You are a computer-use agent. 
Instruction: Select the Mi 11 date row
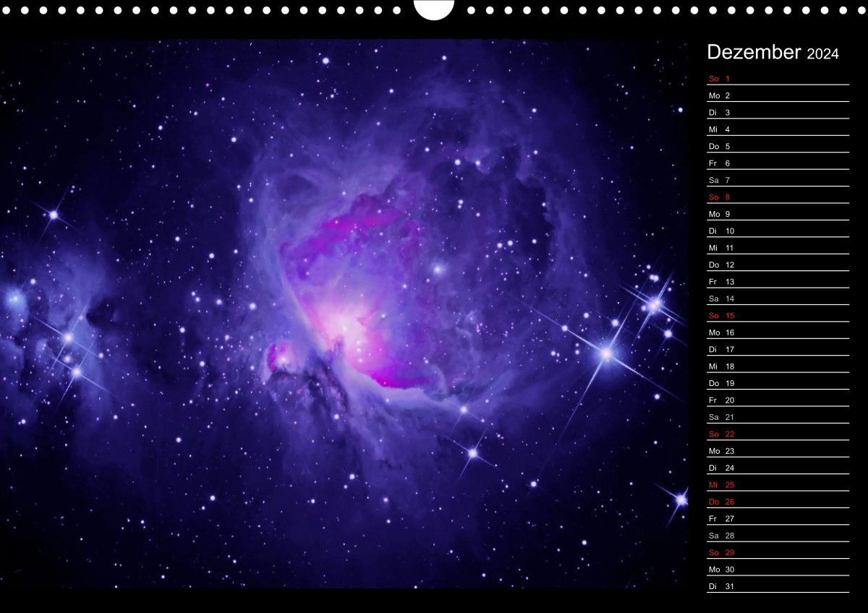tap(778, 247)
